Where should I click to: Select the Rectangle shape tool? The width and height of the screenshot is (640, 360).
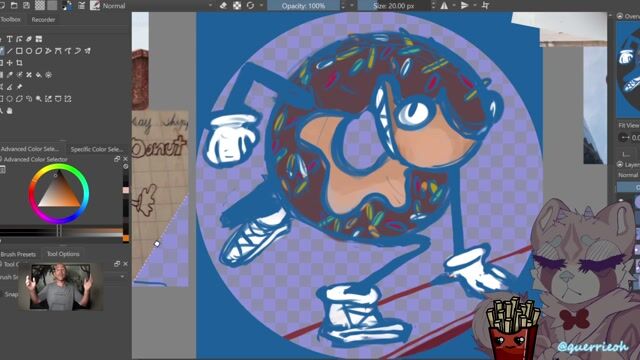[x=19, y=51]
